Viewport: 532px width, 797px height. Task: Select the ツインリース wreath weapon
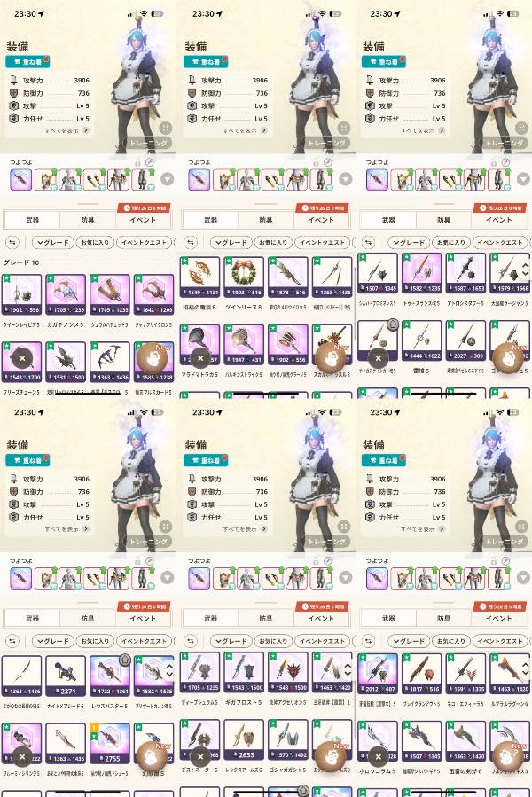click(244, 277)
